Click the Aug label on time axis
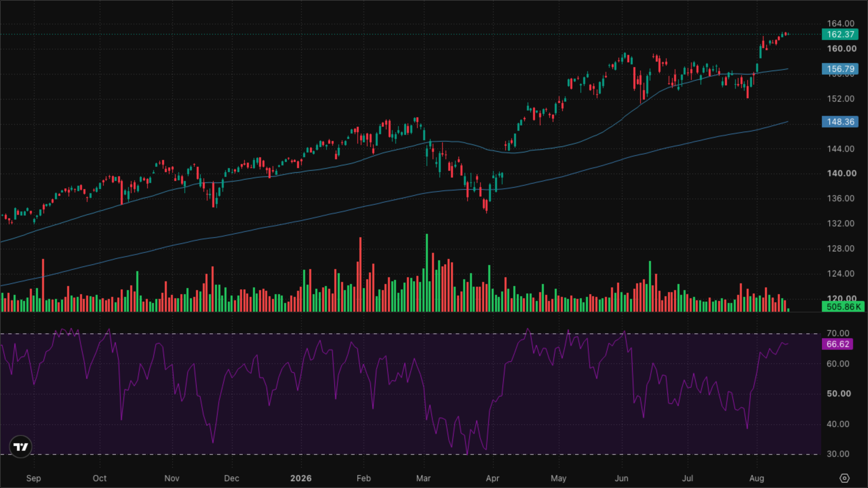 756,478
